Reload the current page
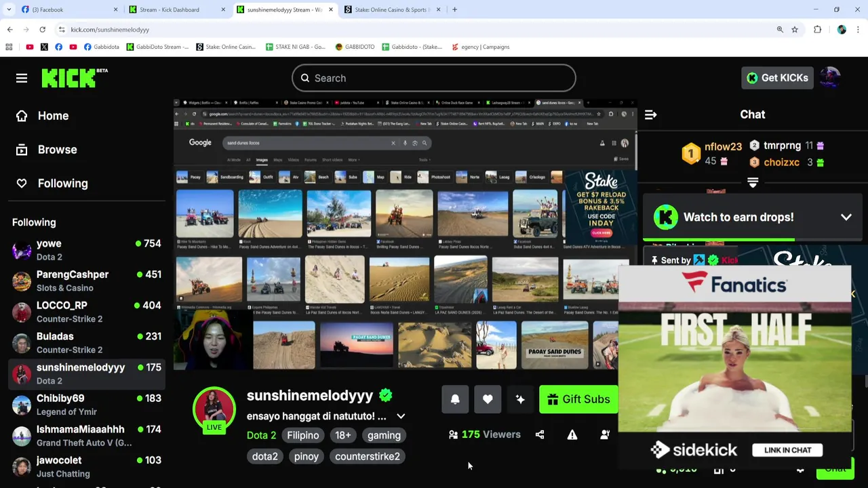868x488 pixels. (42, 30)
